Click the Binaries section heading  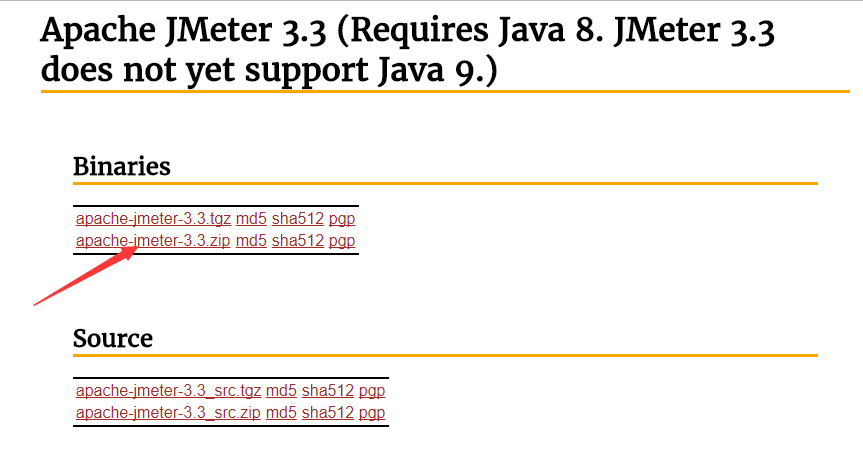pos(122,166)
